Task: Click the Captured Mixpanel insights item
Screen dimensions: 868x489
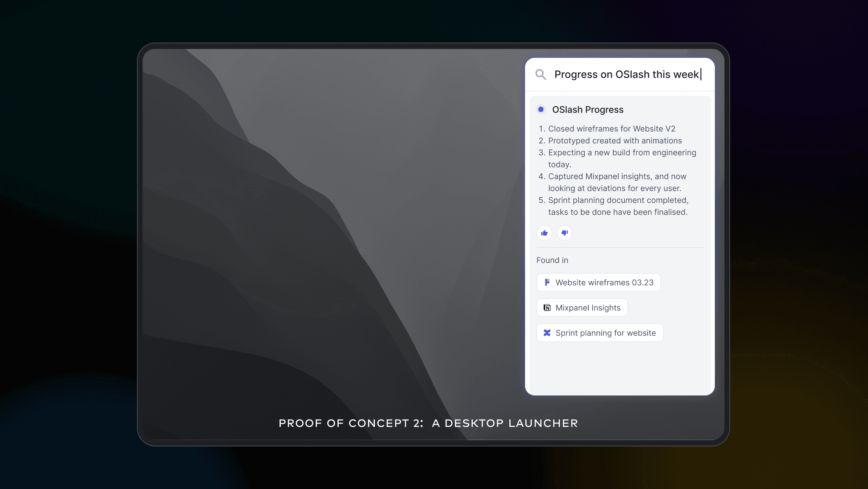Action: pos(617,176)
